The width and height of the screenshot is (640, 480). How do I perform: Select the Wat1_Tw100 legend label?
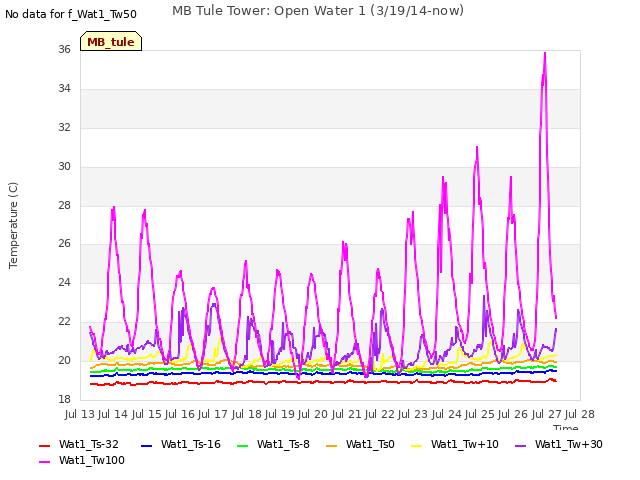[x=92, y=460]
